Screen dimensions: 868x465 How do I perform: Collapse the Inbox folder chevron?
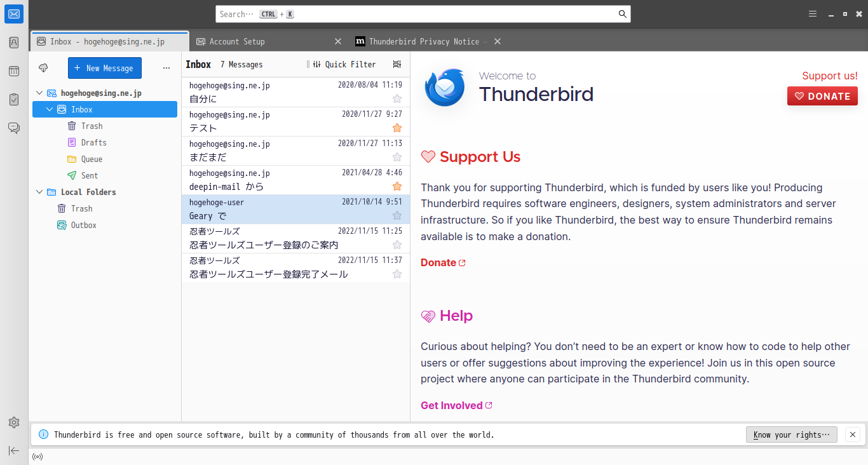click(50, 109)
